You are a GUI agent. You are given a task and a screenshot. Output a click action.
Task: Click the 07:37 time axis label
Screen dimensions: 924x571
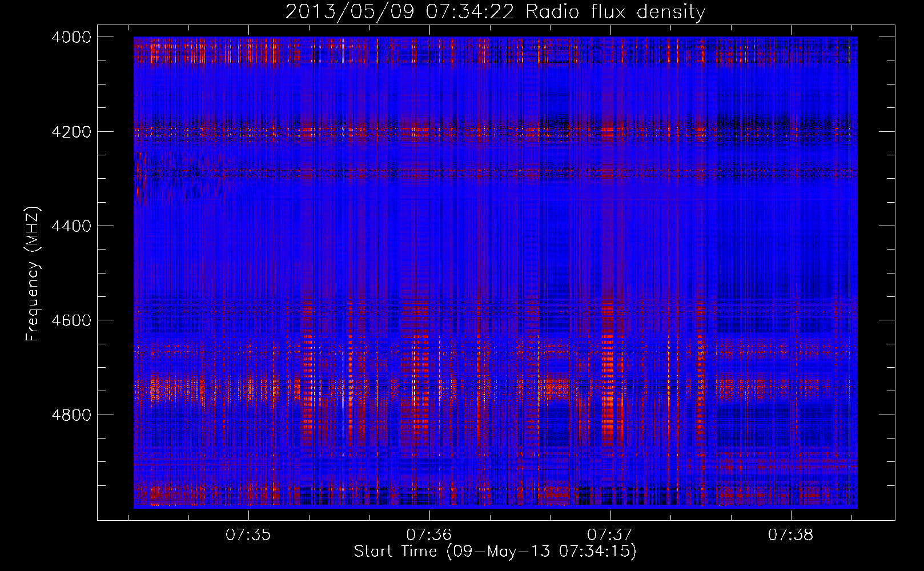[x=610, y=535]
